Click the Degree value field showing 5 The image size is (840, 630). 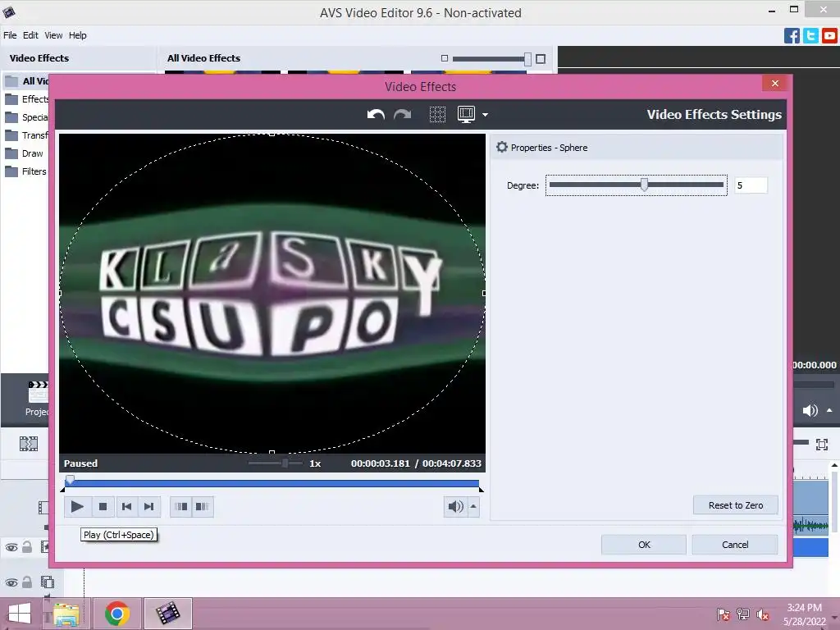[751, 185]
